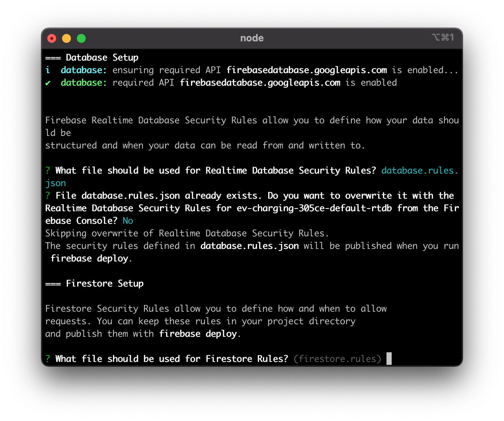
Task: Close the node terminal window
Action: (52, 38)
